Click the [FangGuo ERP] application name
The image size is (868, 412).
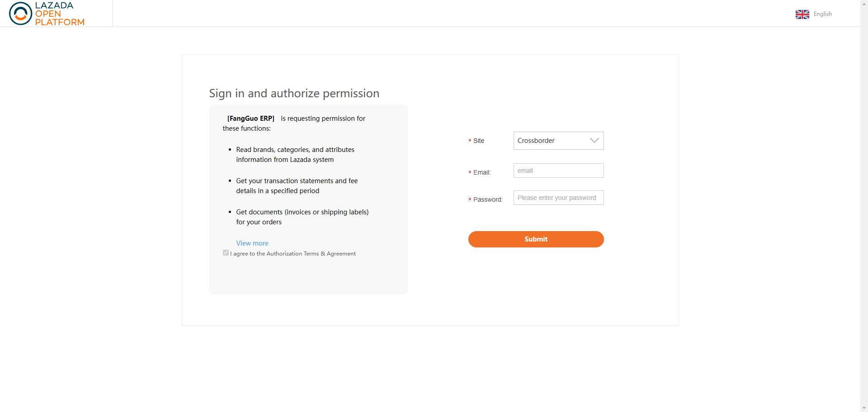click(x=250, y=118)
